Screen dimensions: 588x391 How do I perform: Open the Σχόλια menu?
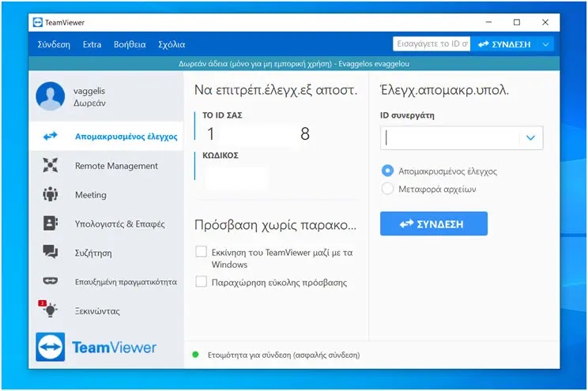pos(171,44)
